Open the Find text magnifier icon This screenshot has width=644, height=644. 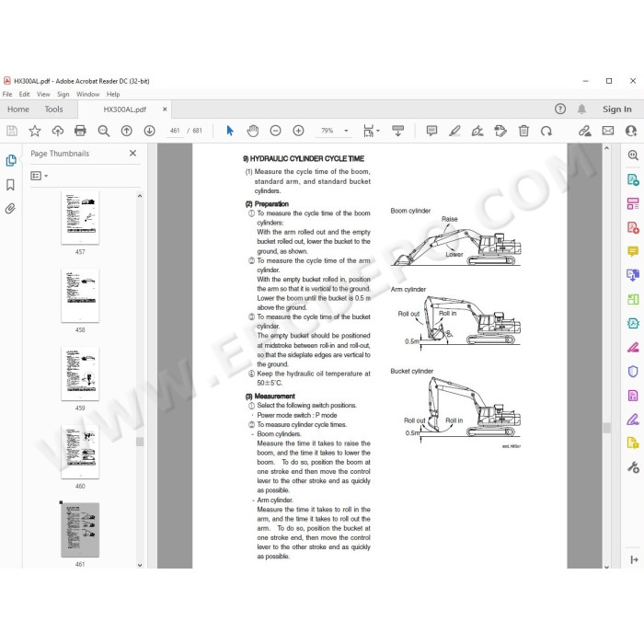tap(103, 131)
